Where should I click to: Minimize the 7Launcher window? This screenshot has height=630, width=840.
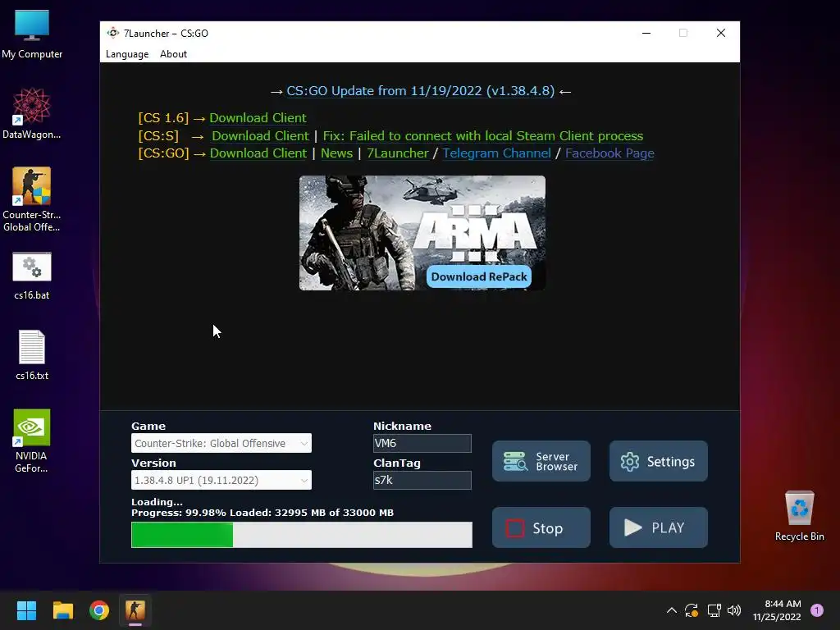coord(646,33)
